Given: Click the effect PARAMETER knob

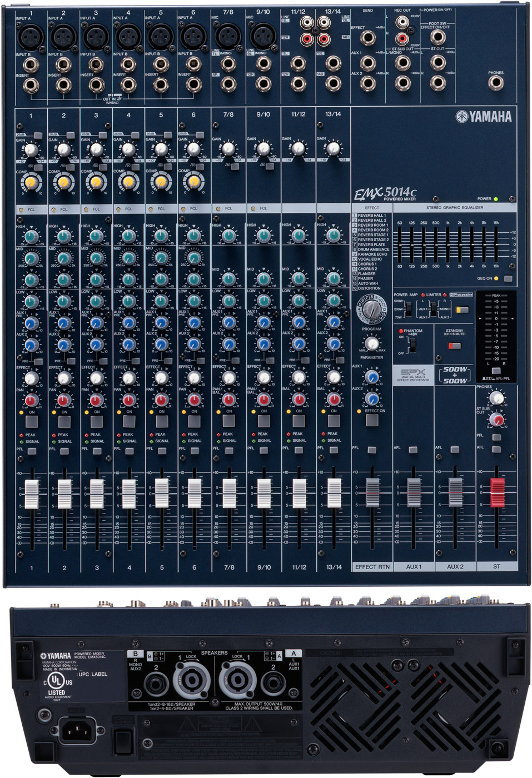Looking at the screenshot, I should coord(372,343).
